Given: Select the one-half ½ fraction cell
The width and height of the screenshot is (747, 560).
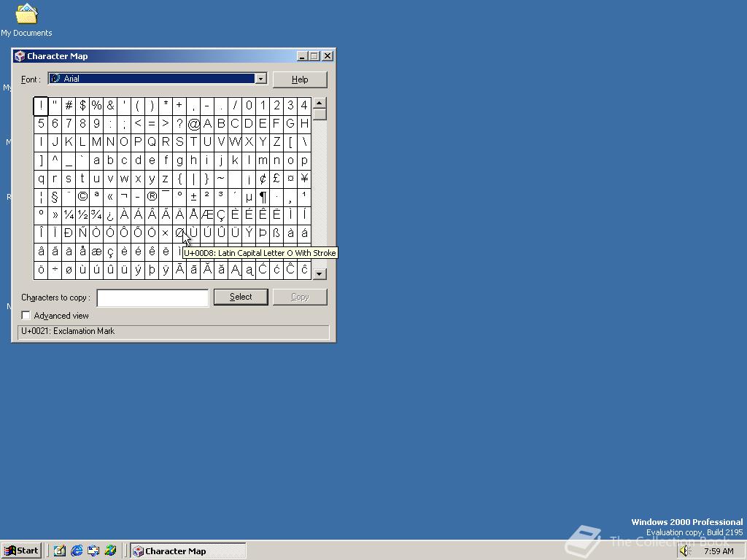Looking at the screenshot, I should [82, 215].
